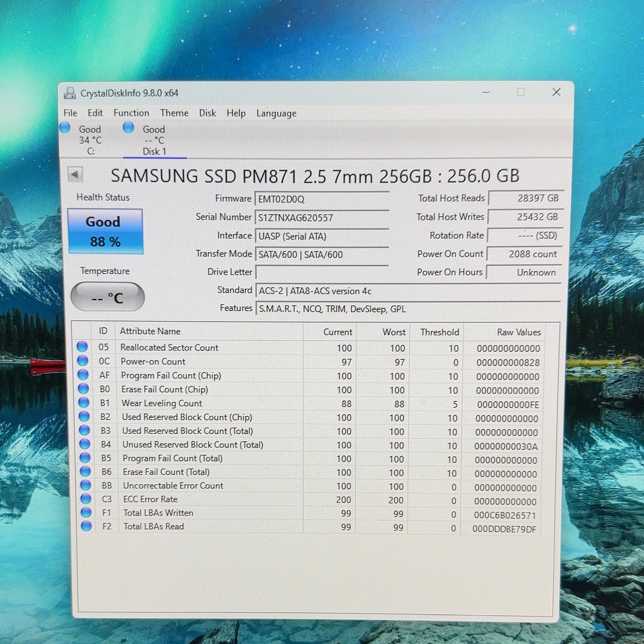644x644 pixels.
Task: Select the Wear Leveling Count attribute name
Action: pyautogui.click(x=162, y=403)
